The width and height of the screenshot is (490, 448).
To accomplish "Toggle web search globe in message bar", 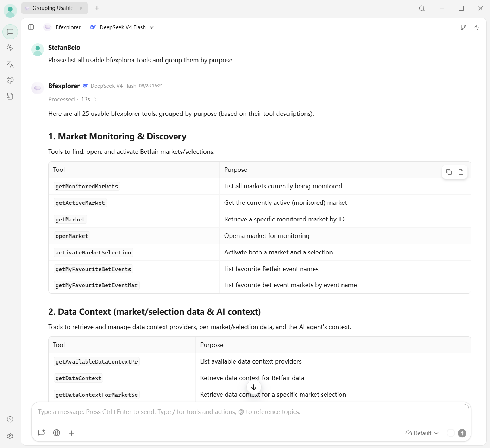I will [57, 433].
